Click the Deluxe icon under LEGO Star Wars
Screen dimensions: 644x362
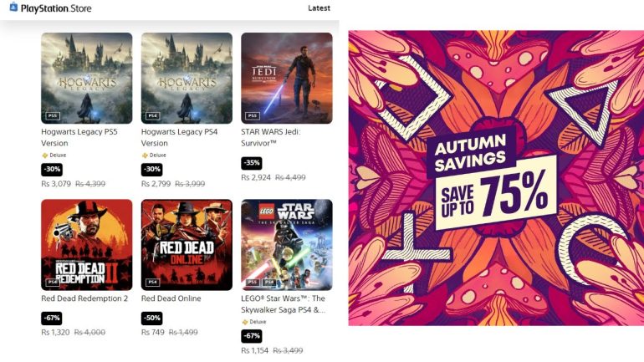click(x=245, y=322)
